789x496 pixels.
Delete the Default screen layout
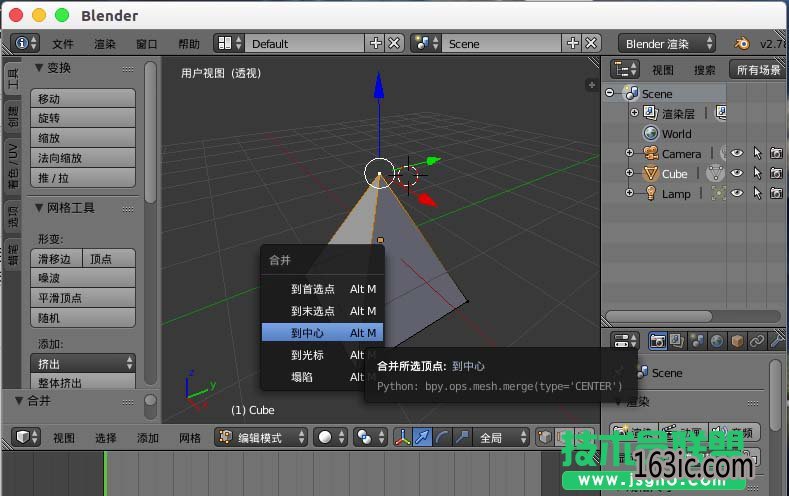(394, 43)
